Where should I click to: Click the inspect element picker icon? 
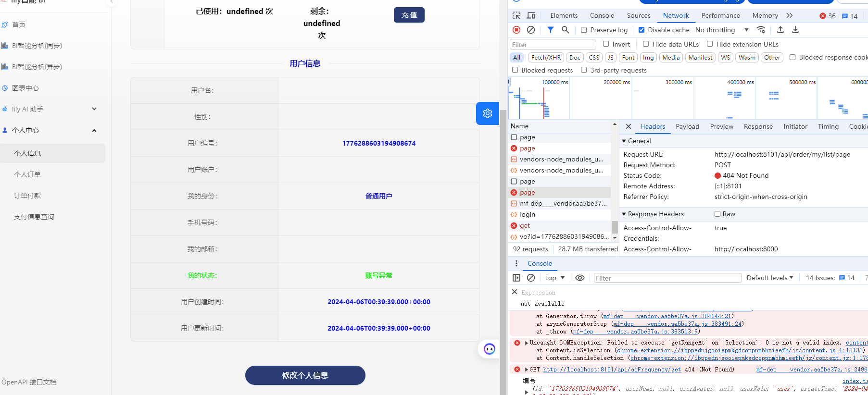click(516, 15)
